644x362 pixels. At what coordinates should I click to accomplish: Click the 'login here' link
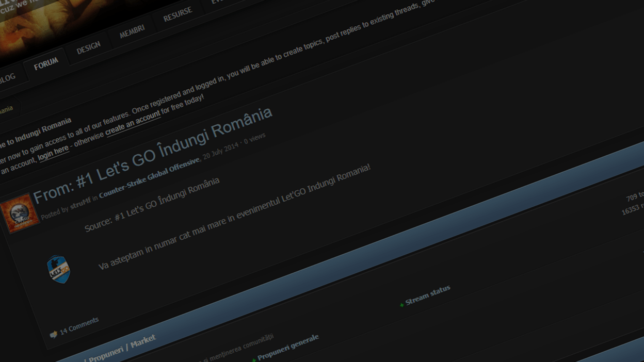point(53,152)
